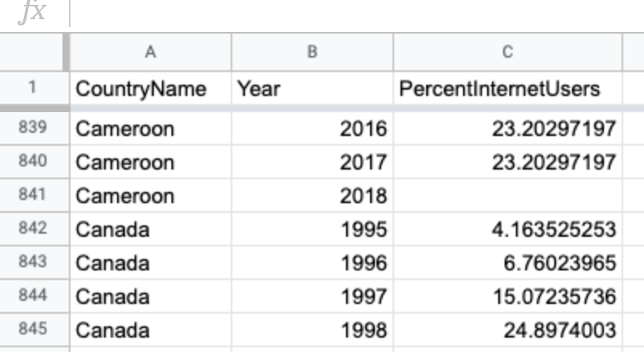The image size is (644, 352).
Task: Select the empty cell for Cameroon 2018
Action: (x=508, y=195)
